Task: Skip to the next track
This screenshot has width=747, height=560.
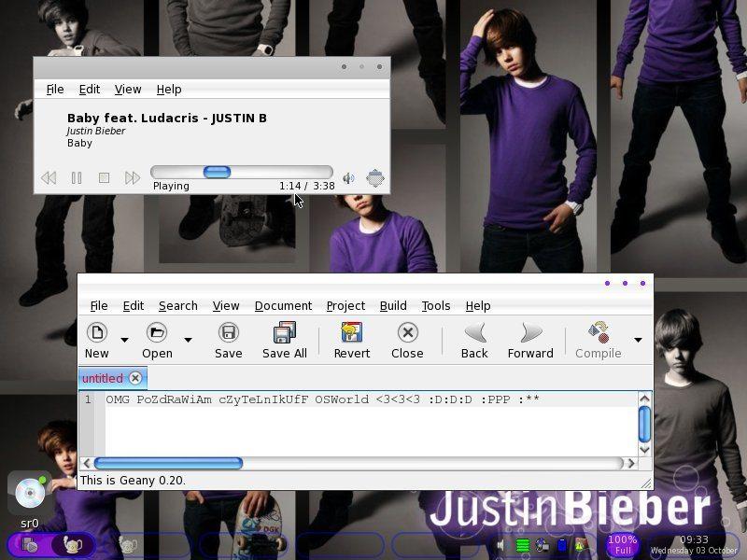Action: pyautogui.click(x=133, y=177)
